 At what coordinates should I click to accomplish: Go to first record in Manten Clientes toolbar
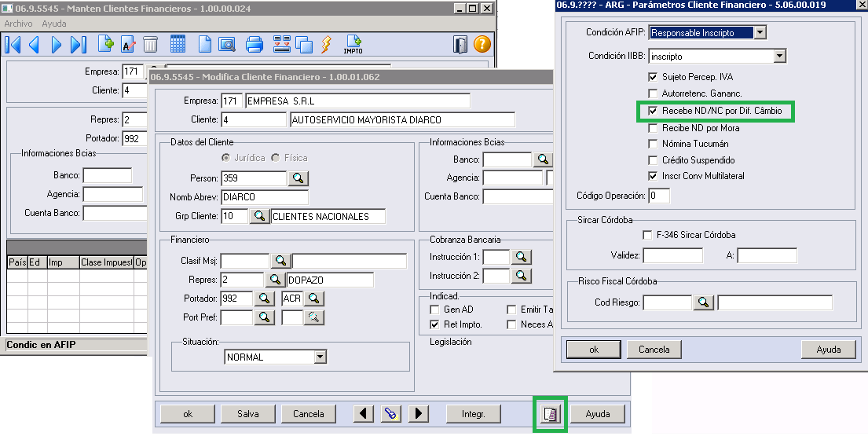[x=13, y=44]
